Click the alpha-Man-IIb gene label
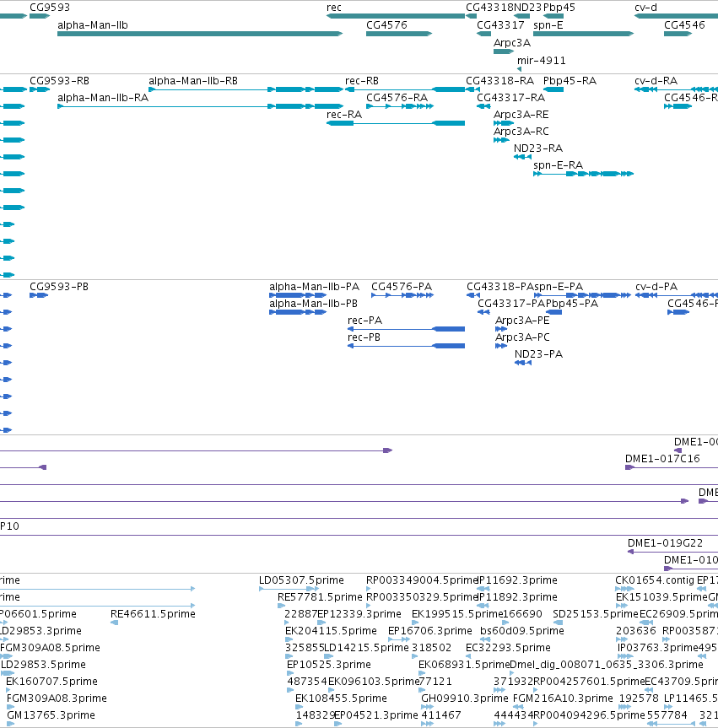This screenshot has width=718, height=728. (x=93, y=25)
